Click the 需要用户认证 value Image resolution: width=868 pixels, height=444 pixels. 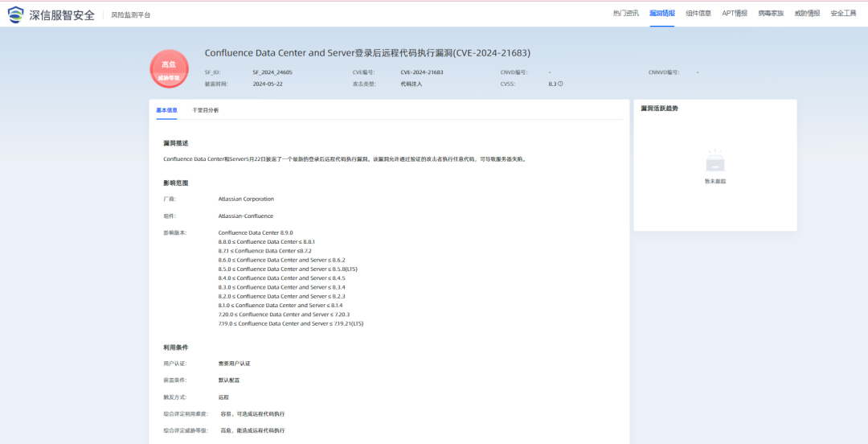tap(235, 364)
